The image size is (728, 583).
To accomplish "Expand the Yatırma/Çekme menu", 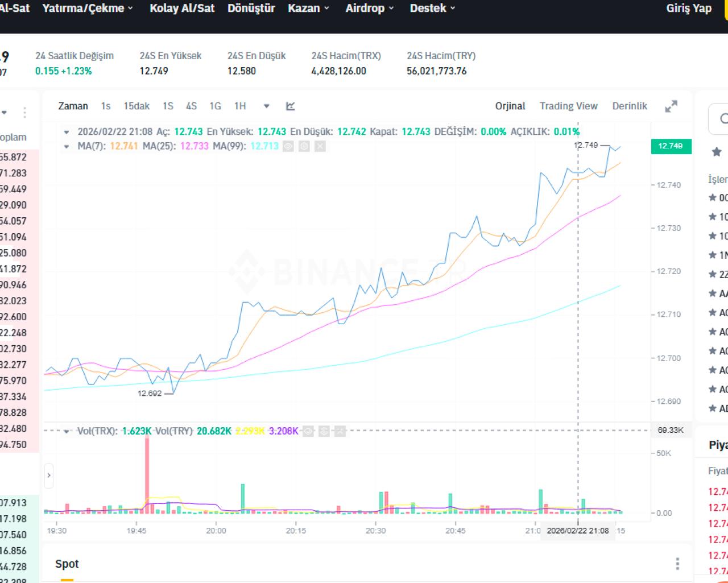I will (88, 8).
